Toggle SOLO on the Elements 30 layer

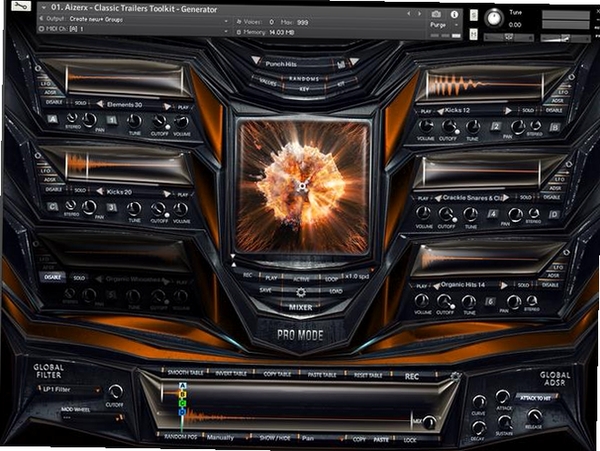[80, 103]
